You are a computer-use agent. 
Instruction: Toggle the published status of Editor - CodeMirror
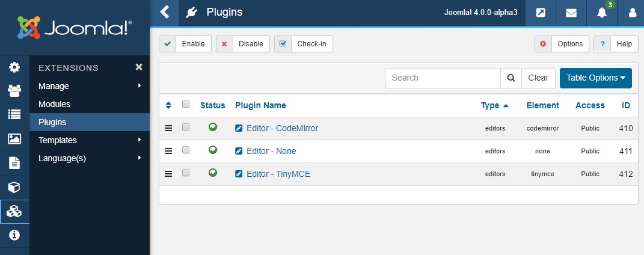213,127
